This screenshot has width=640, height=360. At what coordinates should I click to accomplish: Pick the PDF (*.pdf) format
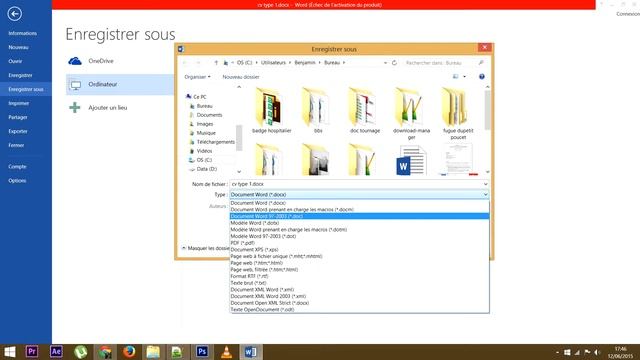pyautogui.click(x=359, y=243)
